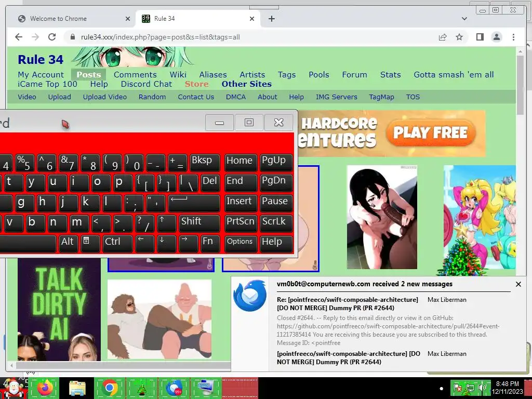Open the IMG Servers link
The height and width of the screenshot is (399, 532).
pos(337,97)
